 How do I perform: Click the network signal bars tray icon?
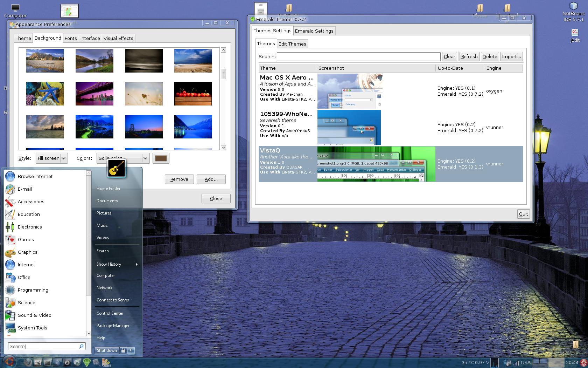click(x=516, y=363)
